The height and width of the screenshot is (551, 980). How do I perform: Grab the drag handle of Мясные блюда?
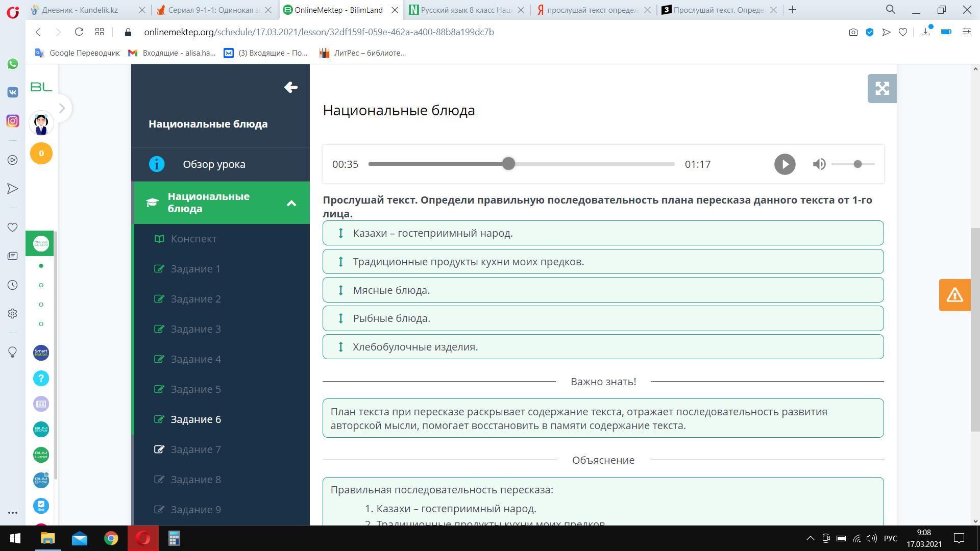[340, 290]
